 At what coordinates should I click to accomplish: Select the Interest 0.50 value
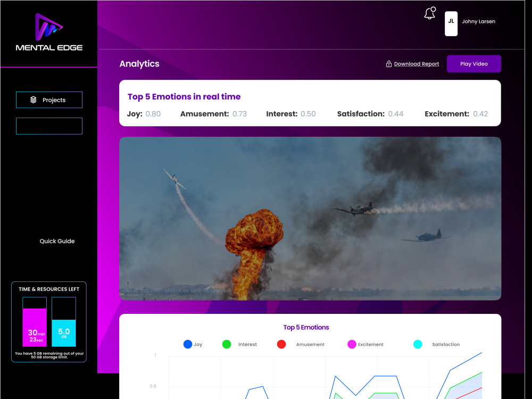point(308,114)
